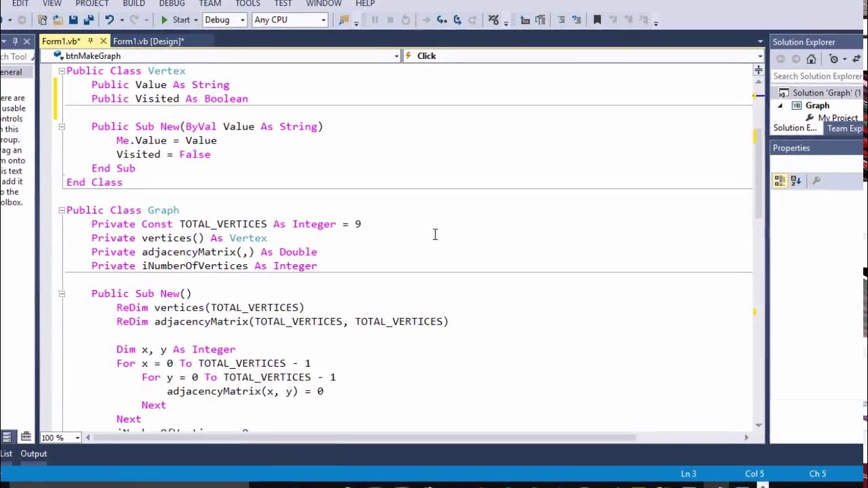Click the Save All icon

point(89,20)
